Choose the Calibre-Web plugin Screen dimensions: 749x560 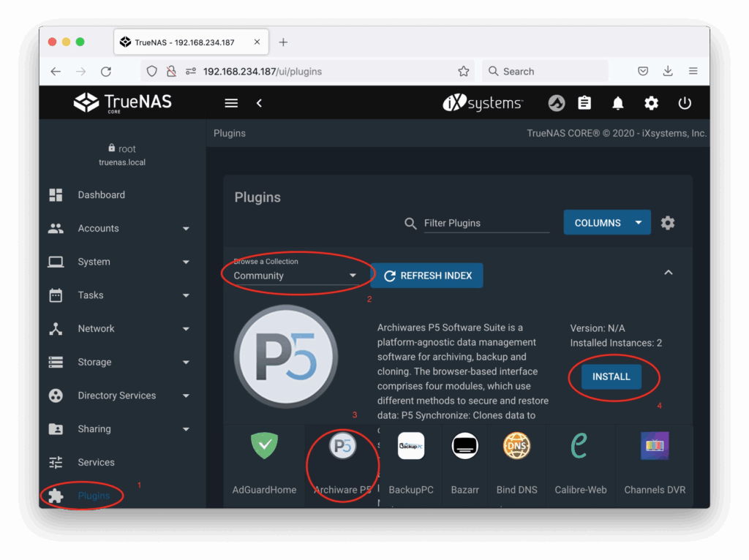(580, 446)
